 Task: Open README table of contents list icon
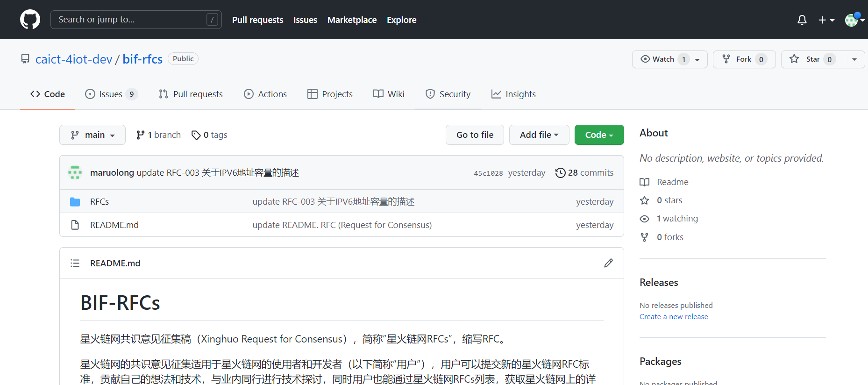[75, 263]
